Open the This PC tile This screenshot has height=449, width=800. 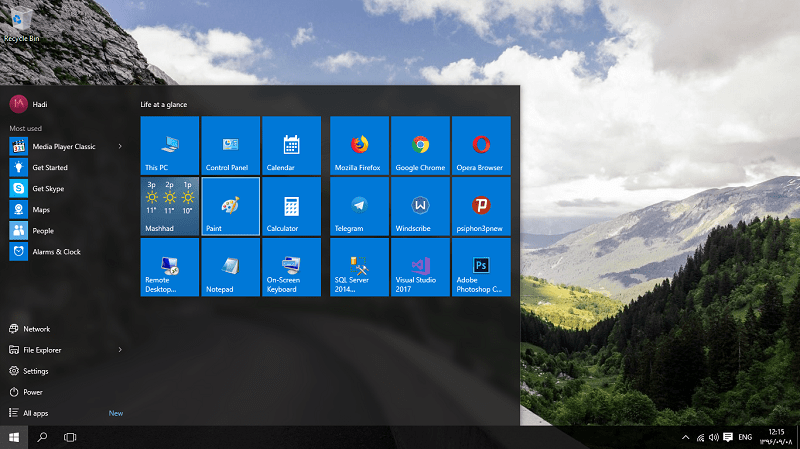point(170,145)
